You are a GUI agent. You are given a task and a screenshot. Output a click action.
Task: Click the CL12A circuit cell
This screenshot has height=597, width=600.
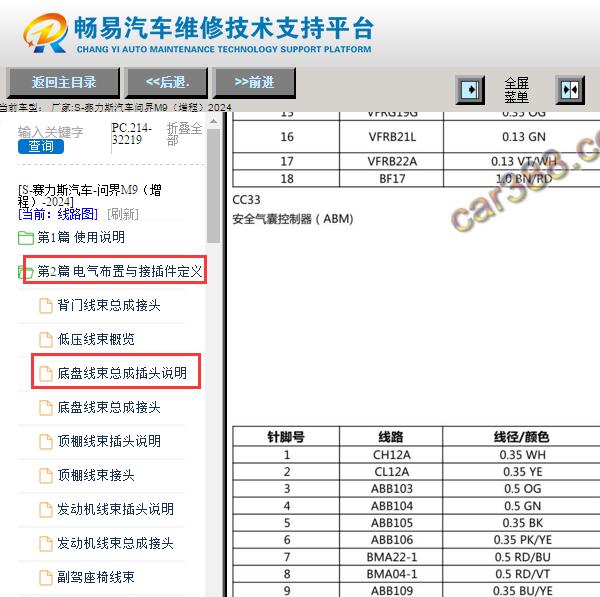tap(391, 471)
